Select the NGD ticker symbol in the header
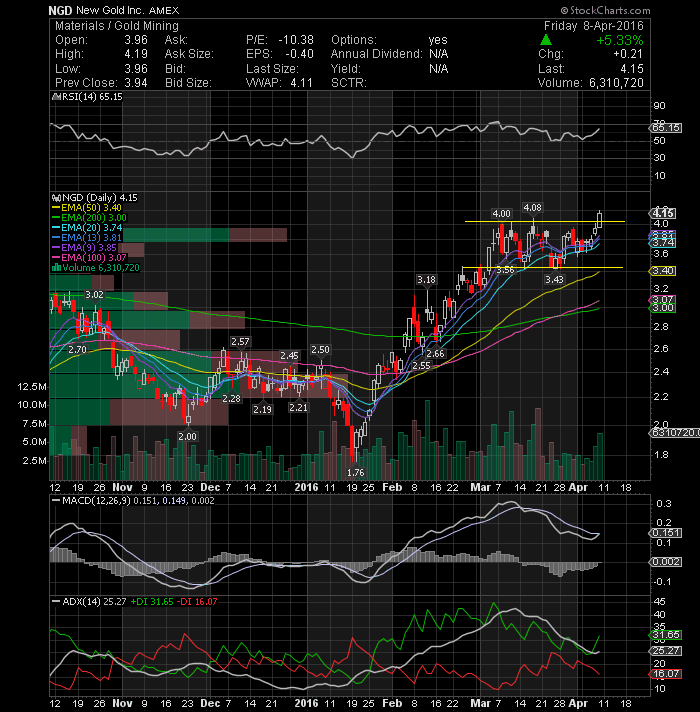 60,10
